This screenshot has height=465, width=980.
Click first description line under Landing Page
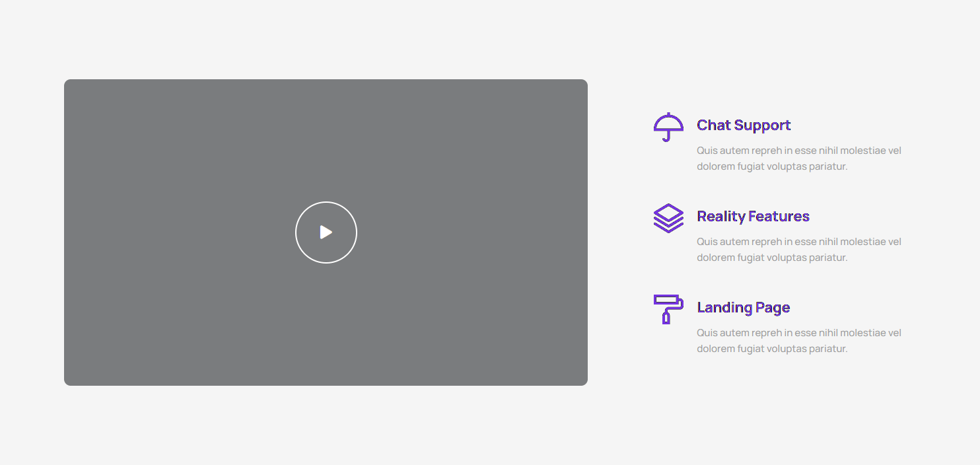pos(798,333)
